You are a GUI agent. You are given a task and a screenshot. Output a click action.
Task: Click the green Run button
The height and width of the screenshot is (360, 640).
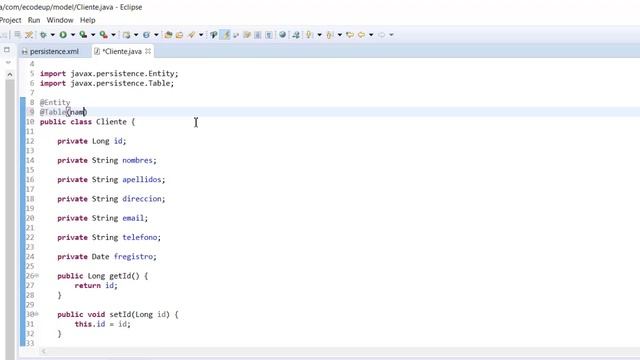click(63, 35)
